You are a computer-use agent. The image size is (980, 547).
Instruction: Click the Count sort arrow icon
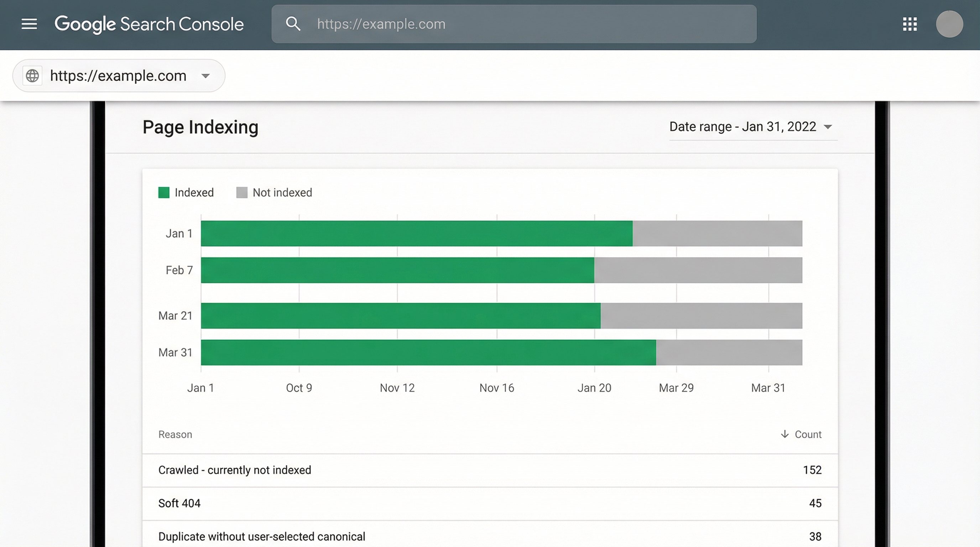click(x=785, y=434)
